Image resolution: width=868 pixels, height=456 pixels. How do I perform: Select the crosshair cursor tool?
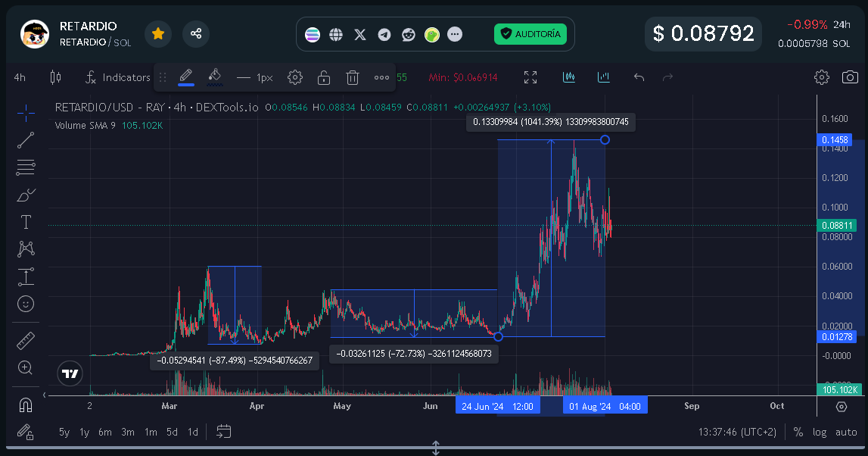25,112
